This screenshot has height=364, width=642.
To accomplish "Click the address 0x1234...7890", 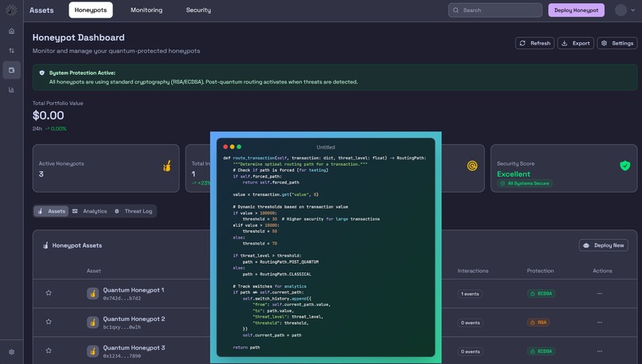I will tap(122, 356).
